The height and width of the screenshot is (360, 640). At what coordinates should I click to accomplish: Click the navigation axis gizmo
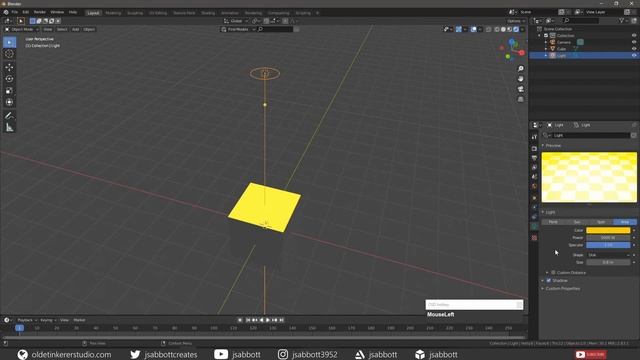pos(512,49)
